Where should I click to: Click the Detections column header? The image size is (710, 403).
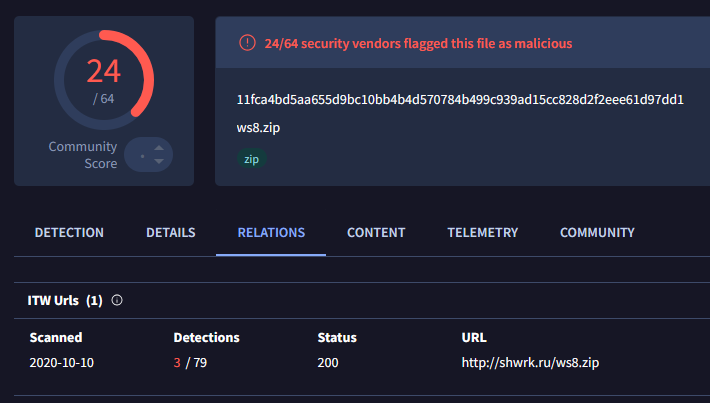[x=206, y=337]
